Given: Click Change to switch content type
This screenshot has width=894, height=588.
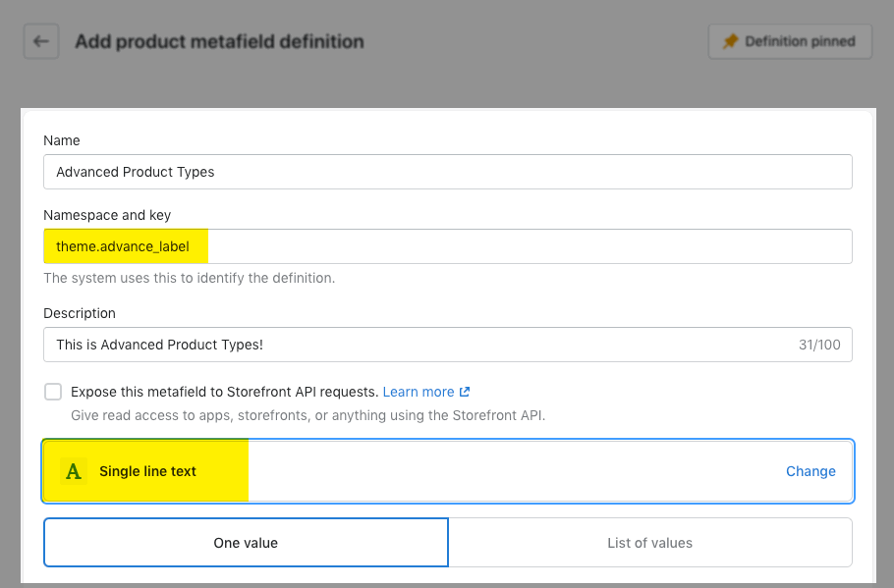Looking at the screenshot, I should tap(810, 471).
